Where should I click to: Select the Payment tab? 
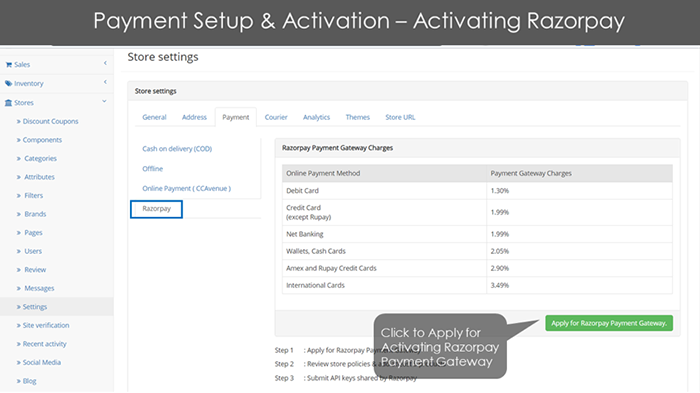pyautogui.click(x=236, y=117)
